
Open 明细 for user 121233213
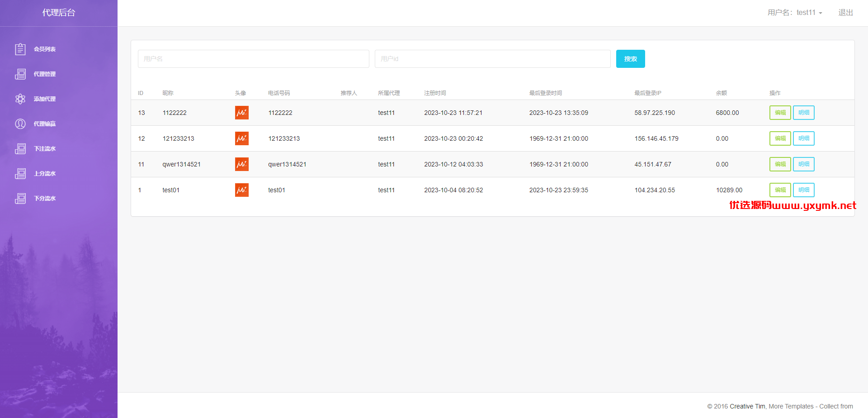[803, 138]
